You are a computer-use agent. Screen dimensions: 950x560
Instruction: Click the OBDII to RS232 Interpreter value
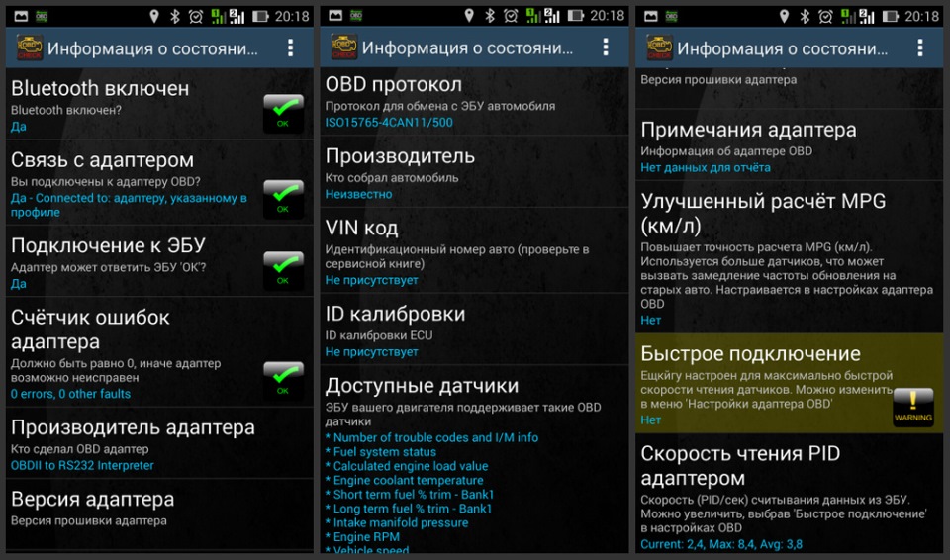(82, 465)
